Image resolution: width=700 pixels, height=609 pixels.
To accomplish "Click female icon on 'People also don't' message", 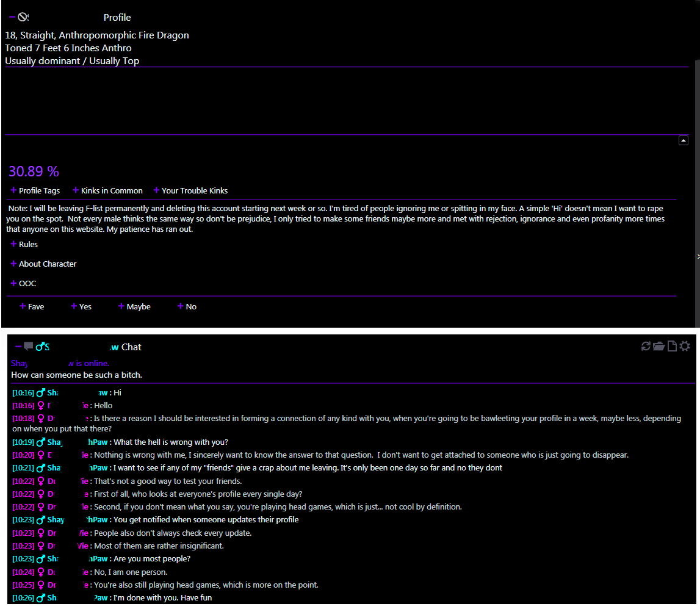I will tap(41, 533).
